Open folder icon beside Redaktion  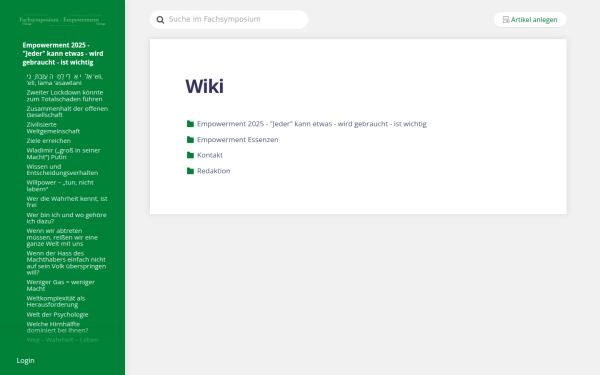pos(190,171)
